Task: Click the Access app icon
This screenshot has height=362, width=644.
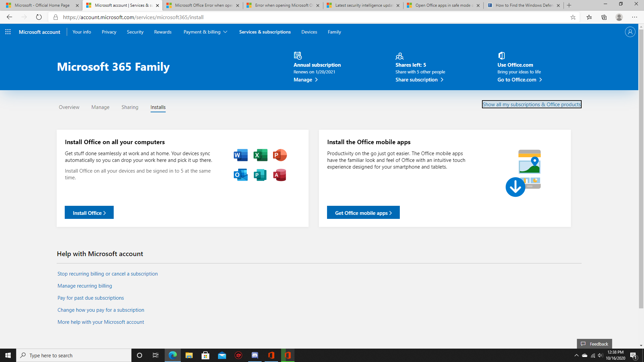Action: (x=280, y=175)
